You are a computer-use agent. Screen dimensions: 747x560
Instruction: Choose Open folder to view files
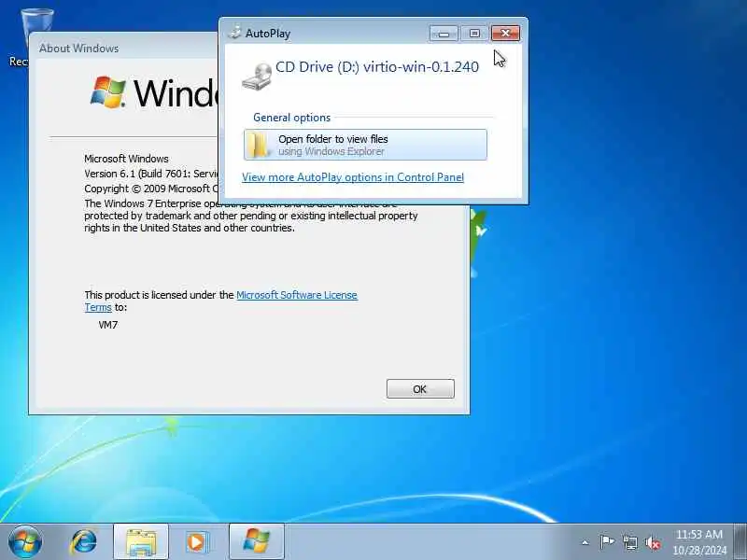(x=365, y=145)
